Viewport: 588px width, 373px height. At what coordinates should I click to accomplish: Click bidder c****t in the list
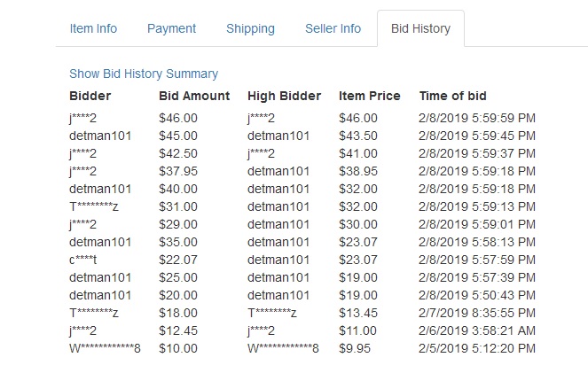pos(82,260)
